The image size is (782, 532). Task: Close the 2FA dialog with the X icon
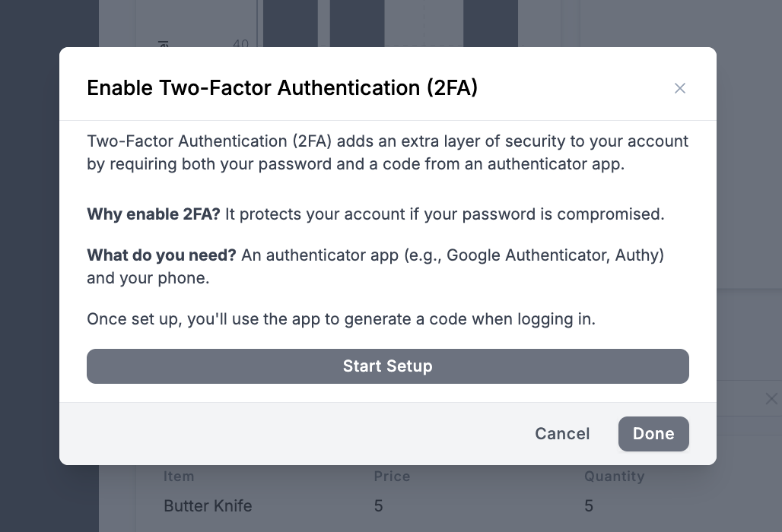(x=680, y=88)
